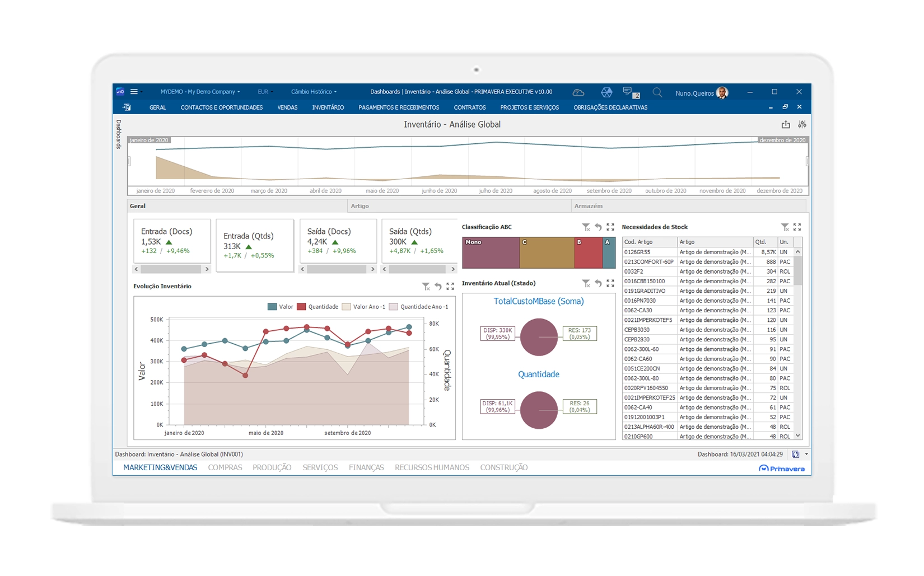Viewport: 924px width, 576px height.
Task: Open the OBRIGAÇÕES DECLARATIVAS menu
Action: [610, 107]
